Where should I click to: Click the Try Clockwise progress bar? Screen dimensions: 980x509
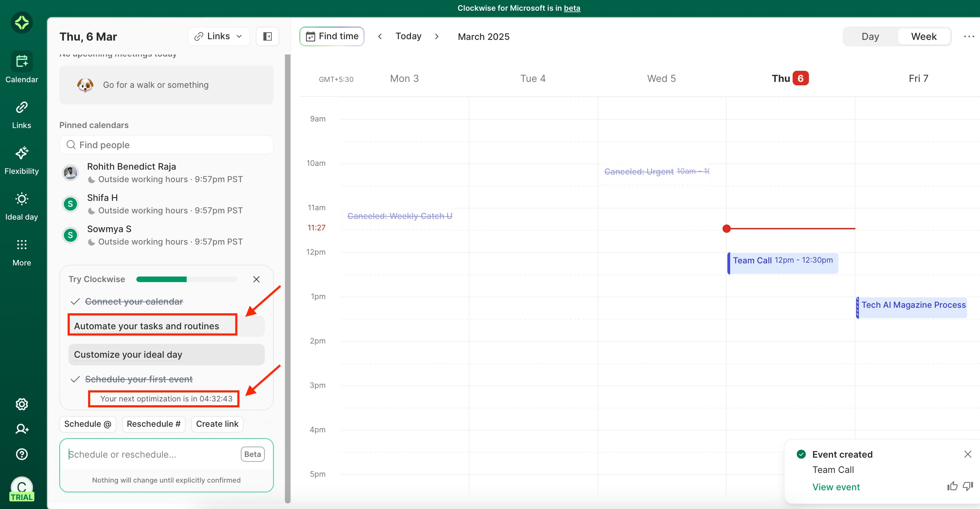(186, 279)
